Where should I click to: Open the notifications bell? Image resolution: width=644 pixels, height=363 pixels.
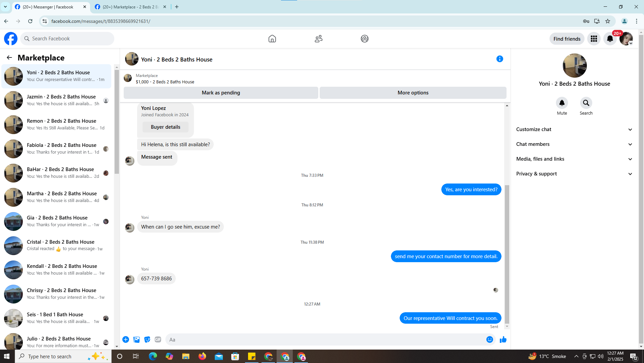pos(610,39)
